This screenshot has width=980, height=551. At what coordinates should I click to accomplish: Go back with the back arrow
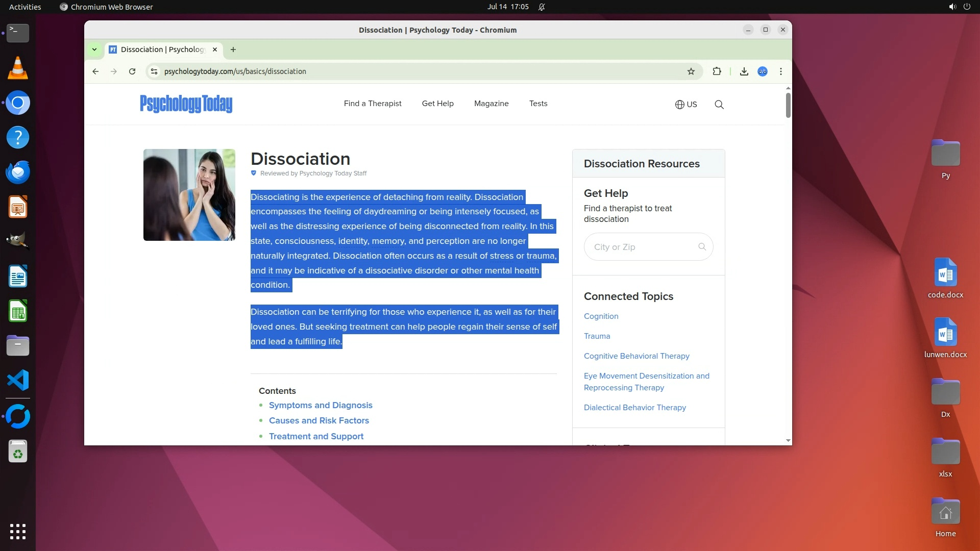point(95,71)
